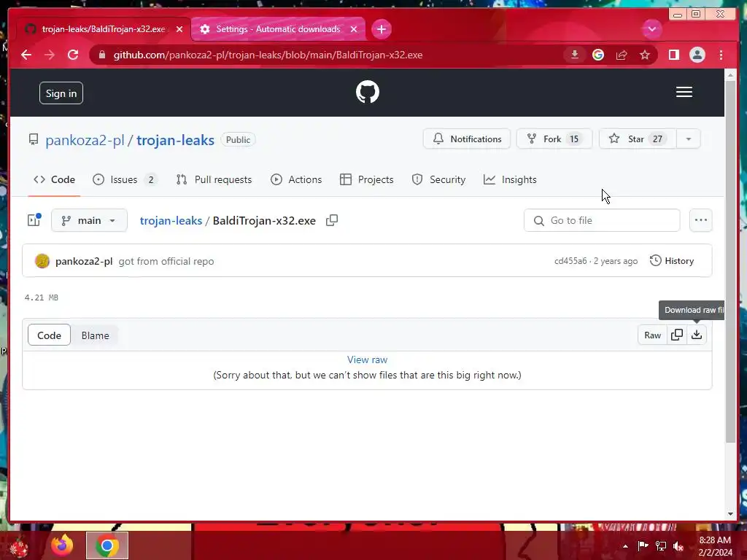Click 'got from official repo' commit message
This screenshot has height=560, width=747.
tap(166, 261)
